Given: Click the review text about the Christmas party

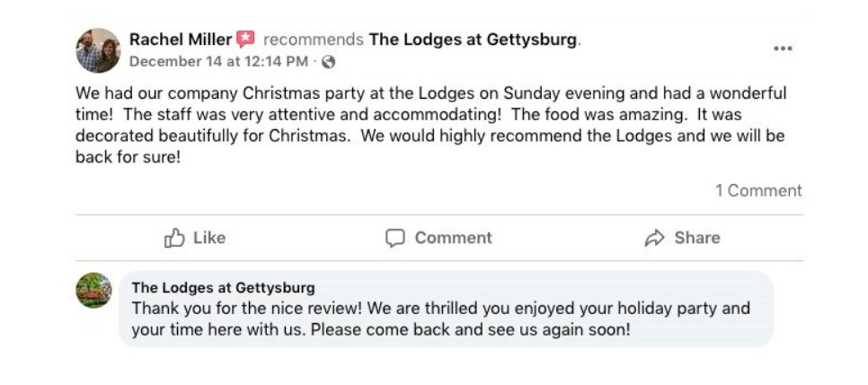Looking at the screenshot, I should [430, 125].
